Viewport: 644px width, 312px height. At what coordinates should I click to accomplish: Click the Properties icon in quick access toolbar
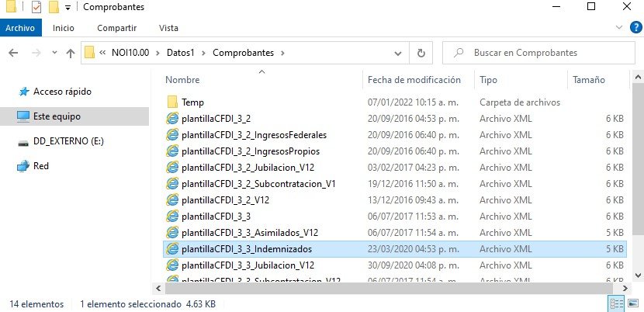36,7
